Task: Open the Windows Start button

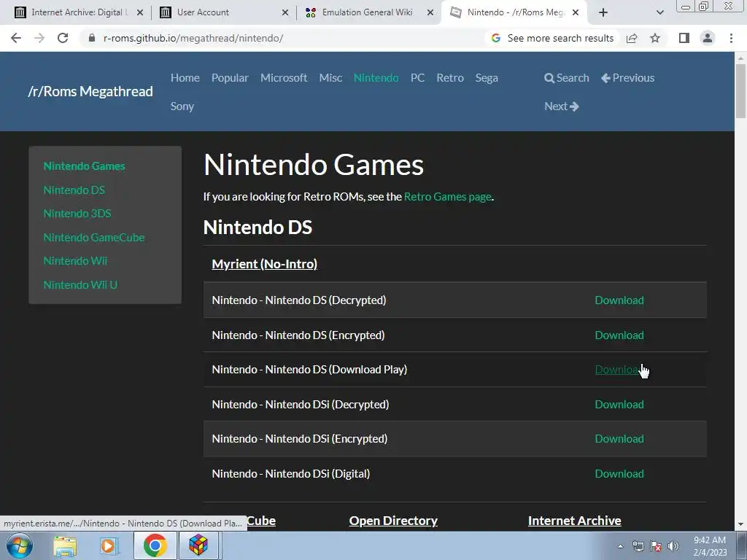Action: click(x=20, y=545)
